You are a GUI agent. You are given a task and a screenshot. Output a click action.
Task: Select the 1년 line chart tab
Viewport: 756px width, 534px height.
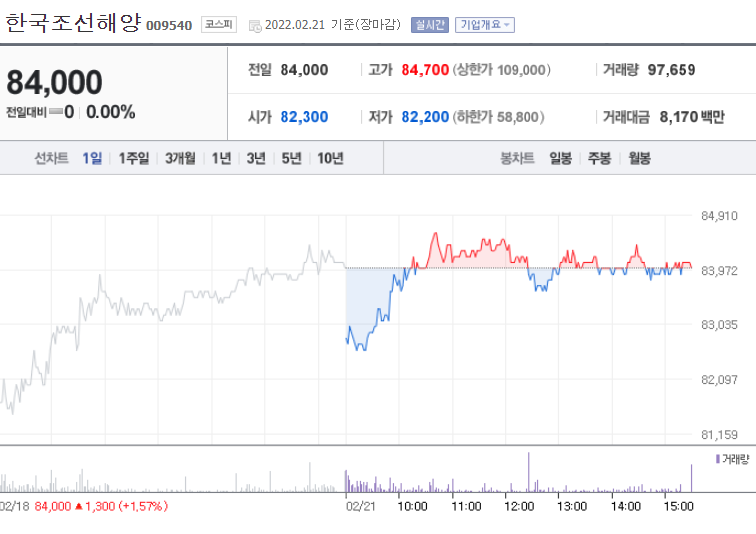(x=222, y=158)
